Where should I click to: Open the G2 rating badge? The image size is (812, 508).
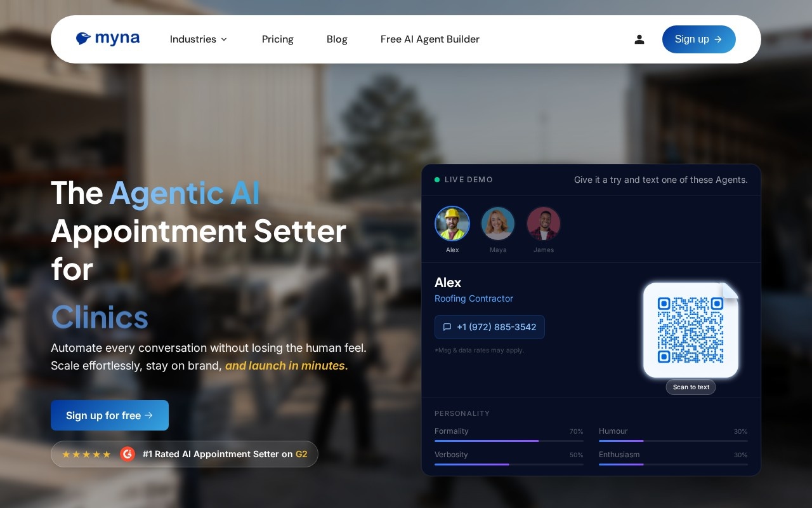[x=185, y=454]
